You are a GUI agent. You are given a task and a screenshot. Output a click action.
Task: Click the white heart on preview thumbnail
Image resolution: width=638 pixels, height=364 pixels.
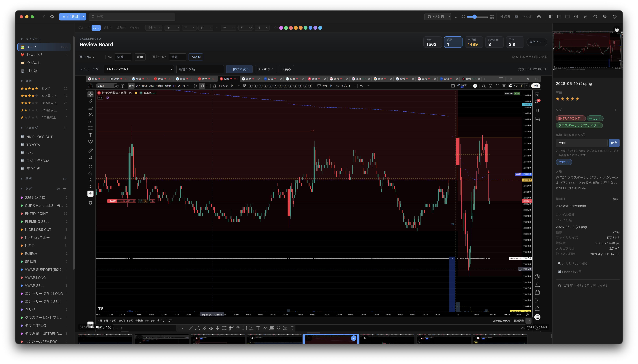[x=617, y=30]
